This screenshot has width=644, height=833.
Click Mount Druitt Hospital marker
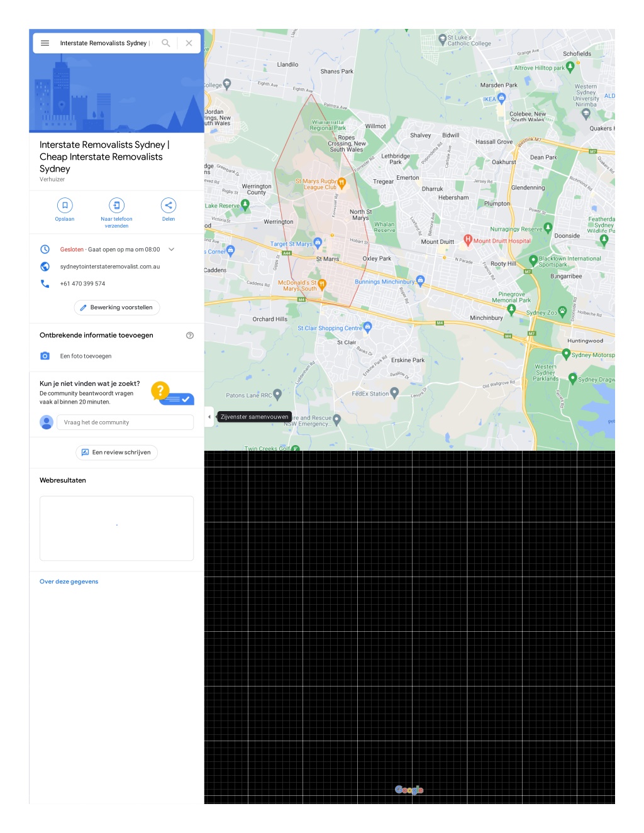click(468, 240)
